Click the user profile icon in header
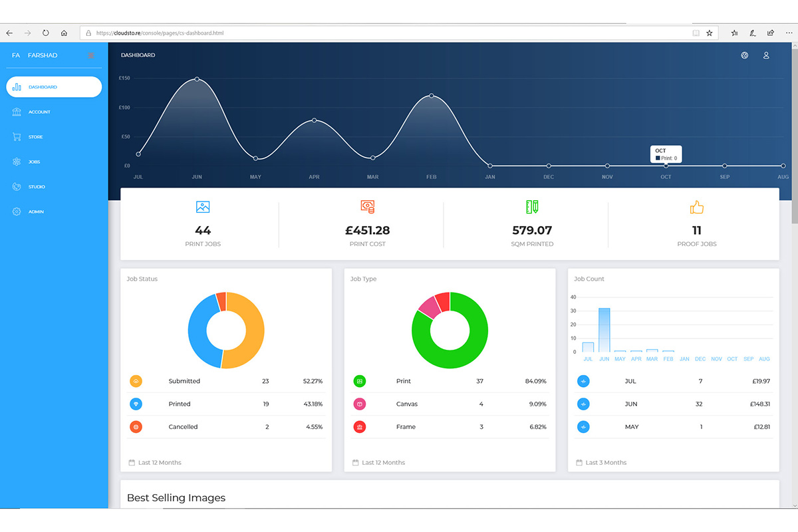The width and height of the screenshot is (798, 532). click(766, 55)
